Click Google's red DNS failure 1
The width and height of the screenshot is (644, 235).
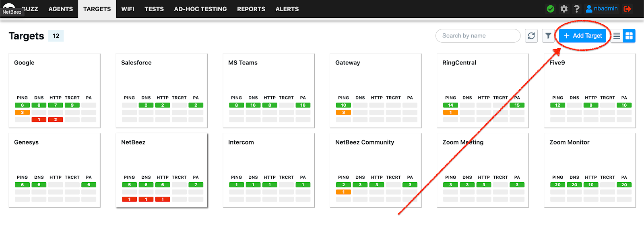click(39, 120)
